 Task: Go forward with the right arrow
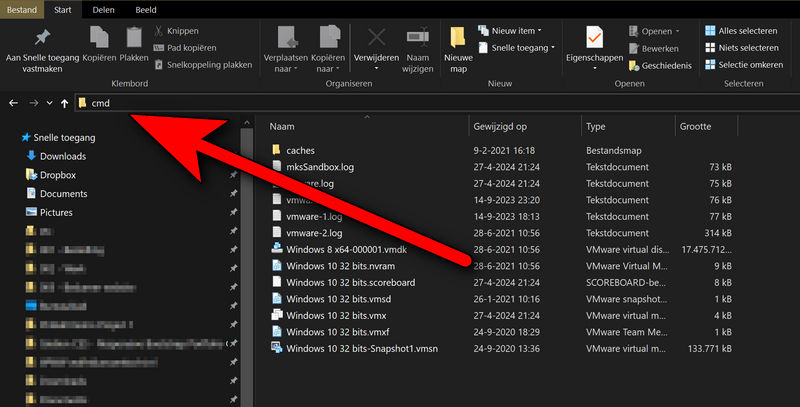34,103
